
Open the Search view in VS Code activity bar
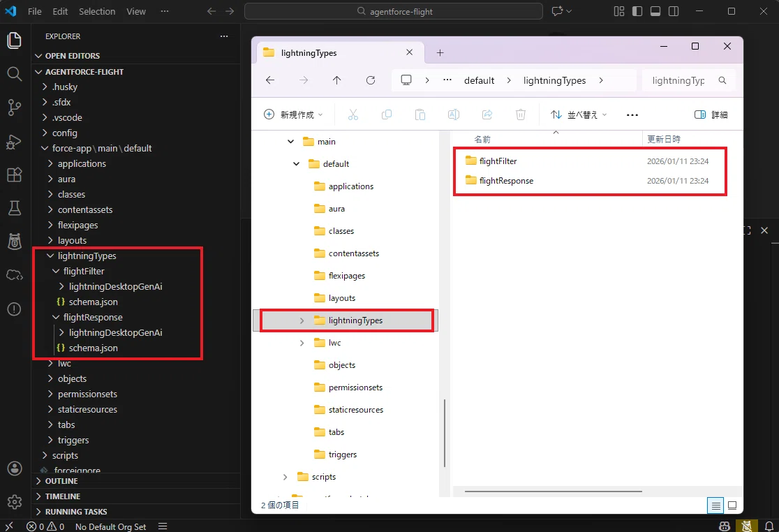15,74
